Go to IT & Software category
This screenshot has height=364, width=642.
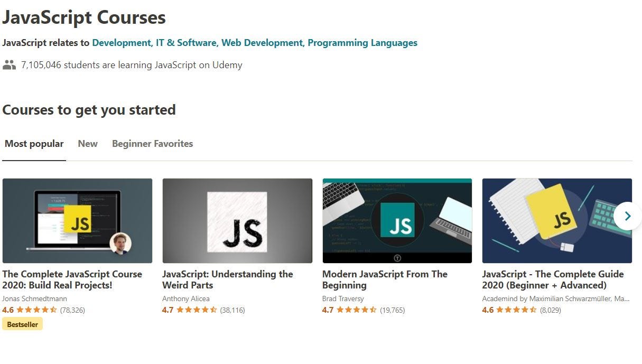186,43
